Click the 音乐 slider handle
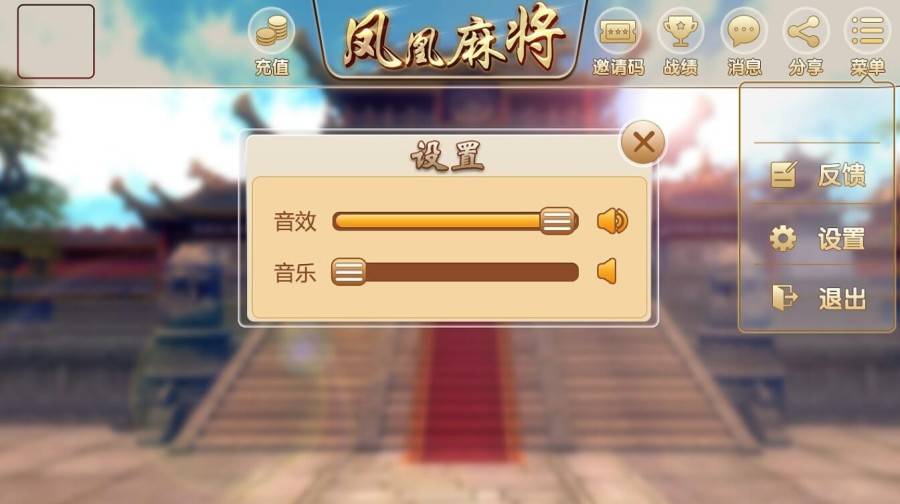This screenshot has width=900, height=504. 348,272
